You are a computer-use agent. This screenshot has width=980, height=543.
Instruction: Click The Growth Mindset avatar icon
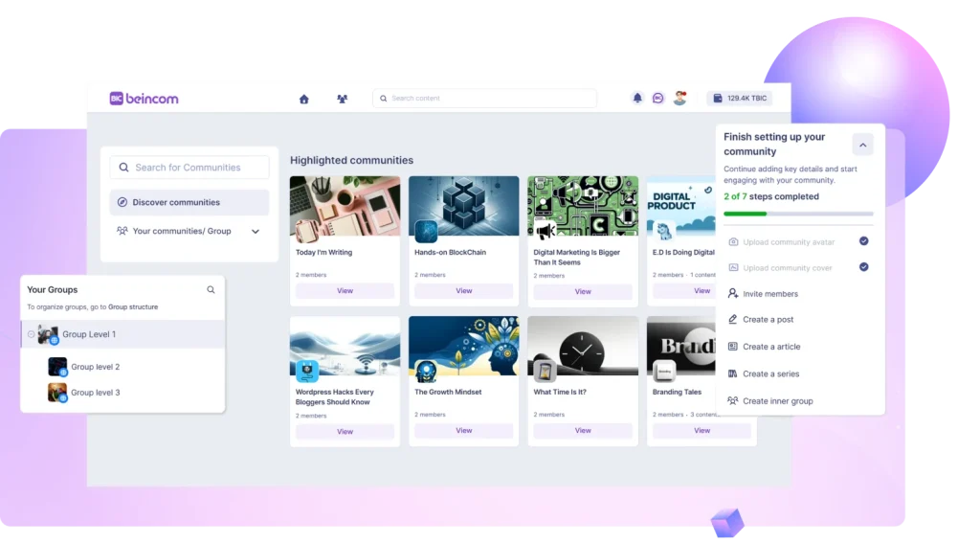[x=426, y=371]
